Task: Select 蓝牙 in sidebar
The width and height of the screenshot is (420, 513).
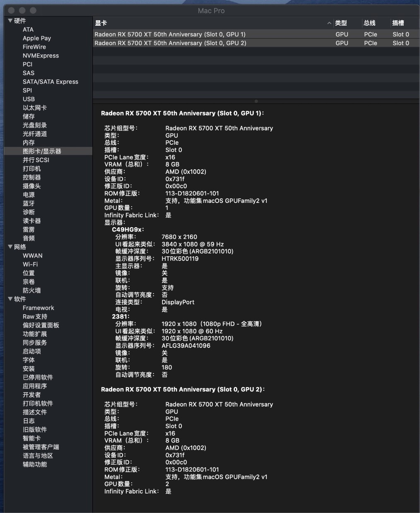Action: click(29, 203)
